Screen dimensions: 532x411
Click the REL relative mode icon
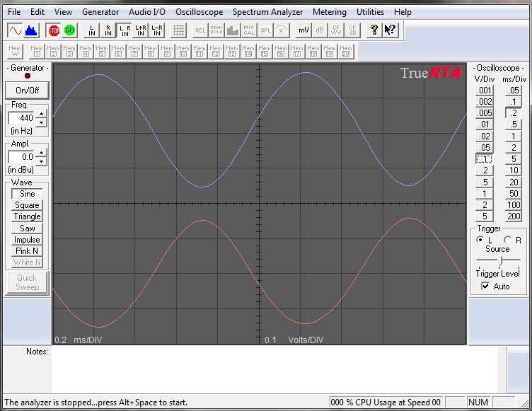(x=200, y=30)
